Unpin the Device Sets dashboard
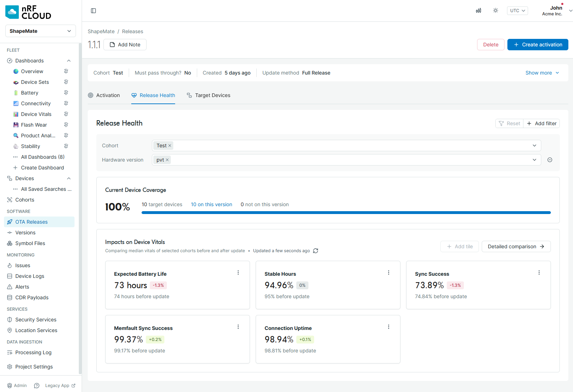This screenshot has width=573, height=392. pos(66,82)
